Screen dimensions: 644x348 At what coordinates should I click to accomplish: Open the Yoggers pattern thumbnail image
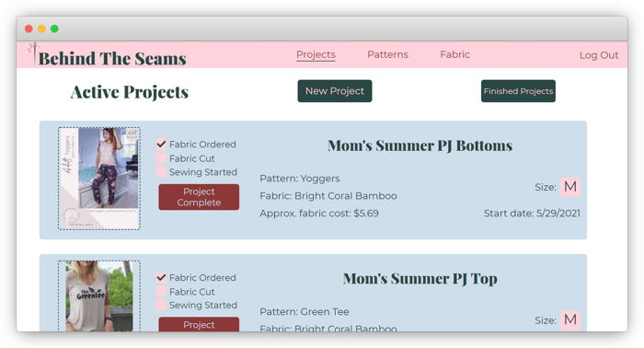point(99,179)
